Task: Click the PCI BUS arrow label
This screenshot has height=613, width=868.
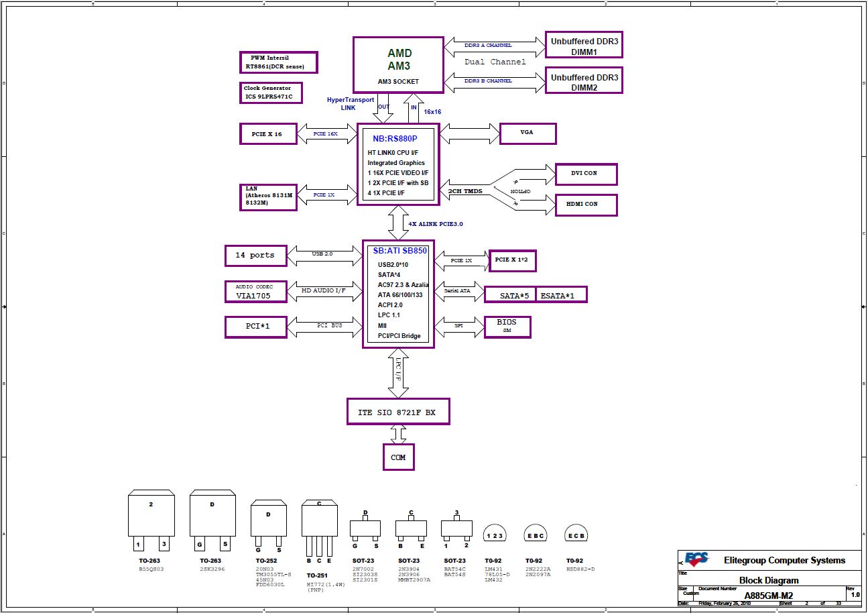Action: 330,325
